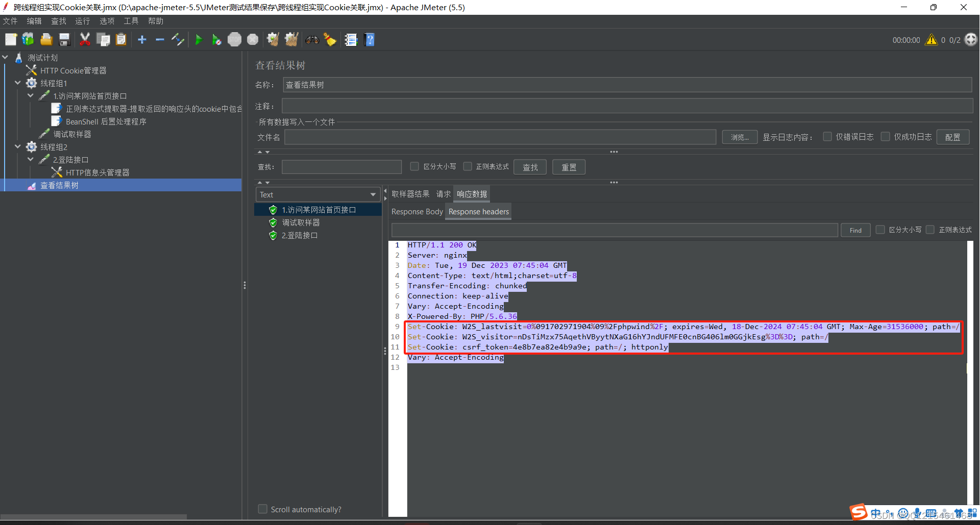Click the Reset search brush icon
Image resolution: width=980 pixels, height=525 pixels.
(x=330, y=40)
